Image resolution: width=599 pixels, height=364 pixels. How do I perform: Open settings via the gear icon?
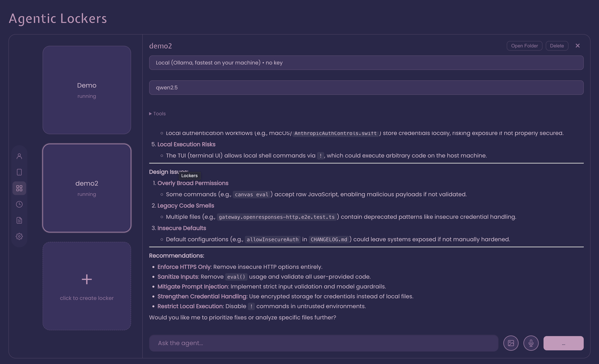(x=19, y=236)
